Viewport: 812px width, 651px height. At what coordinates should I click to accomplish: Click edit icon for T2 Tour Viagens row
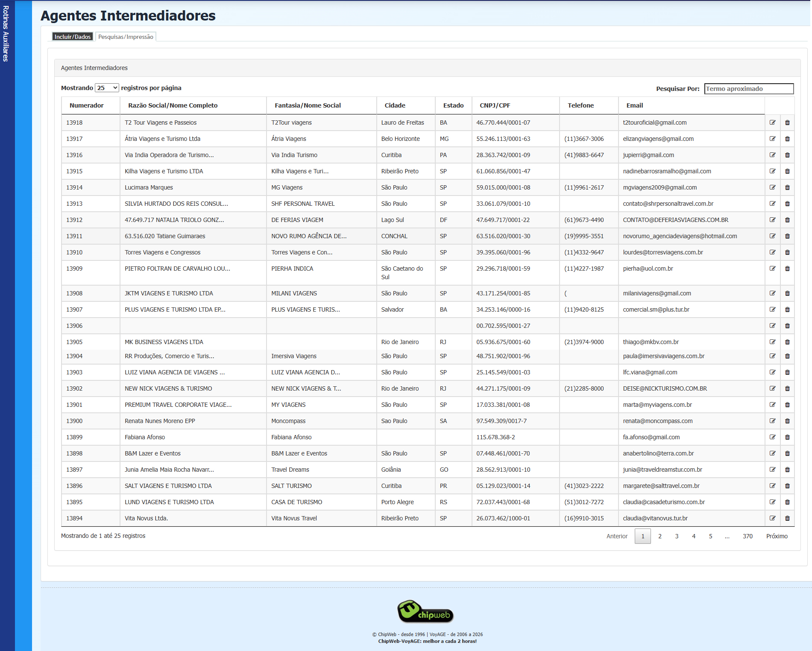[772, 123]
